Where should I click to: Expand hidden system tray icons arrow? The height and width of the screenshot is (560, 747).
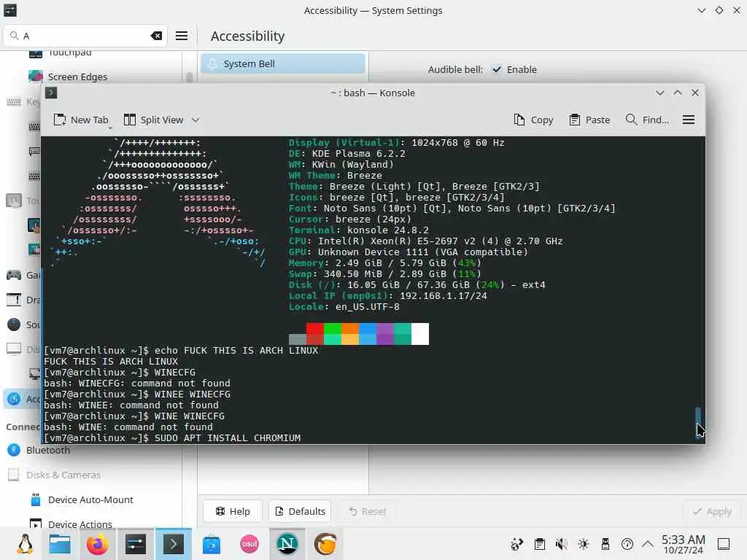point(648,544)
